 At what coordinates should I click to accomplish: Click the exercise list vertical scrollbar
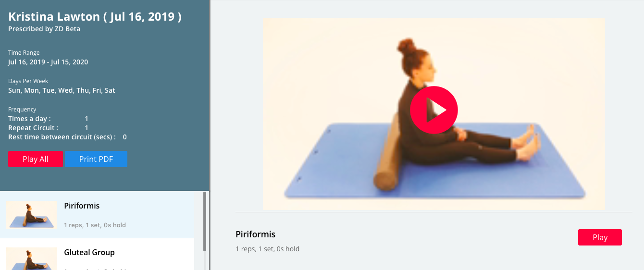(x=205, y=221)
